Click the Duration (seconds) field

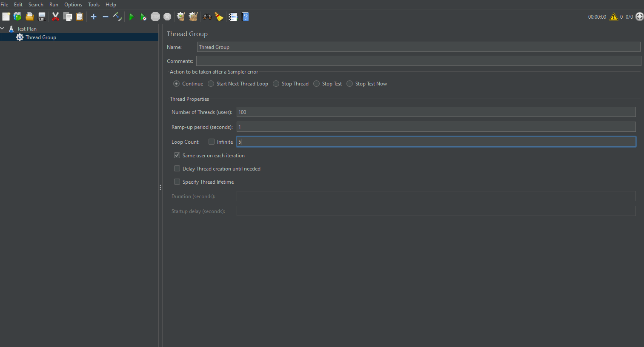click(x=436, y=196)
